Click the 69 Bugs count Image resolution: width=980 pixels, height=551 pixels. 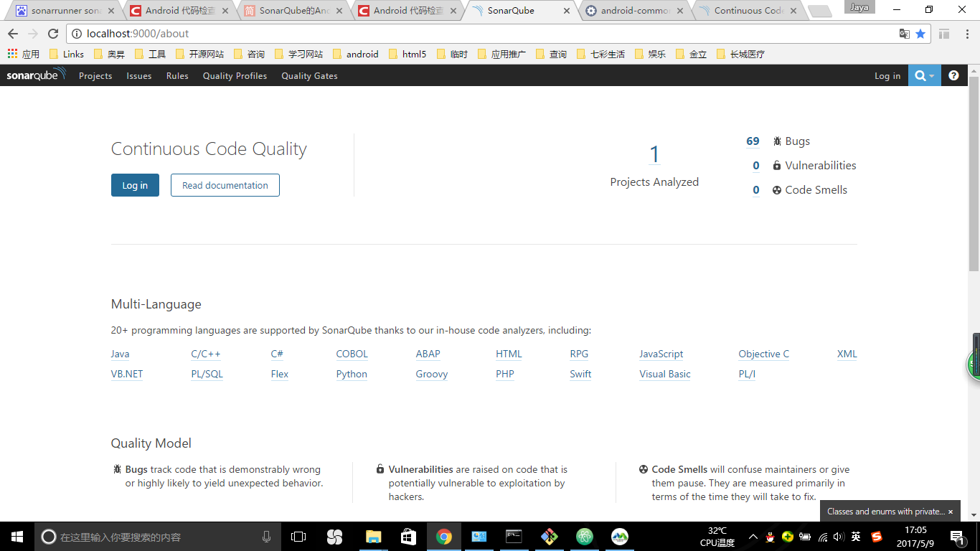coord(753,141)
